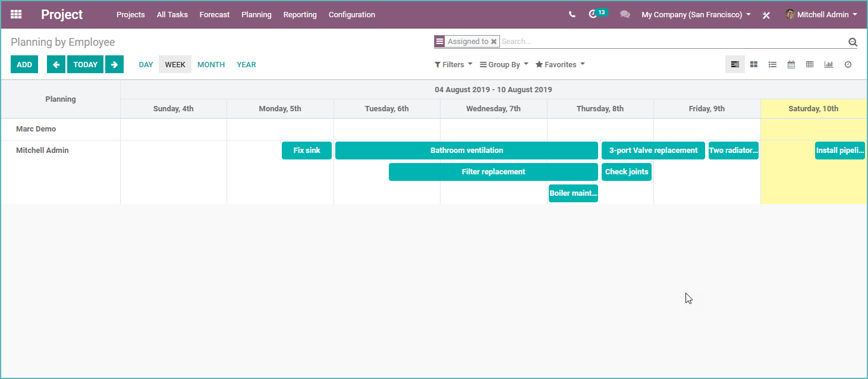Select the Pivot view icon
The width and height of the screenshot is (868, 379).
click(x=810, y=64)
